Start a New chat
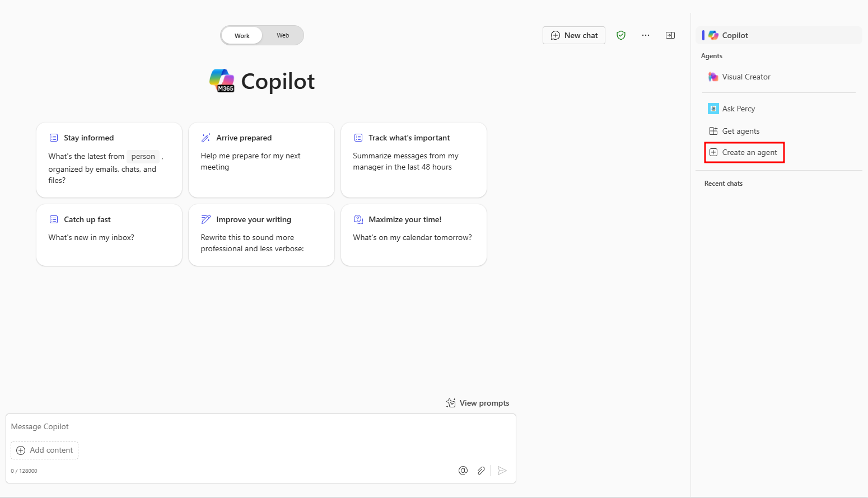 [x=574, y=35]
